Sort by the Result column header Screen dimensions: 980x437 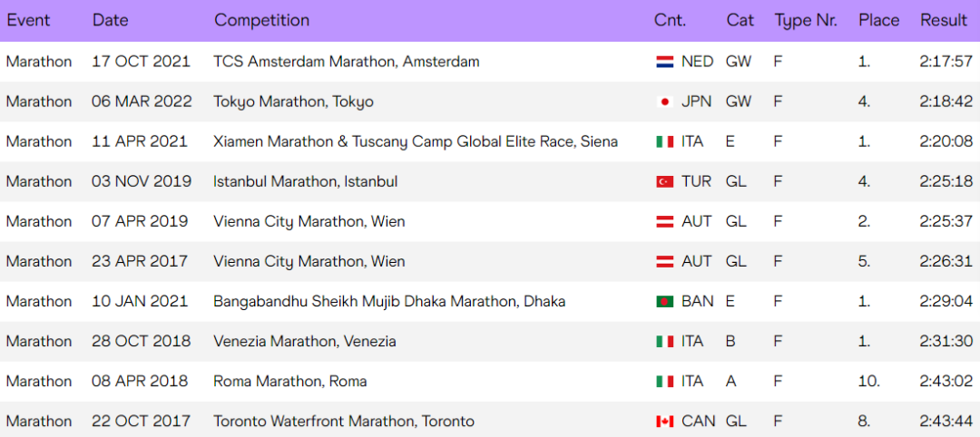point(943,20)
